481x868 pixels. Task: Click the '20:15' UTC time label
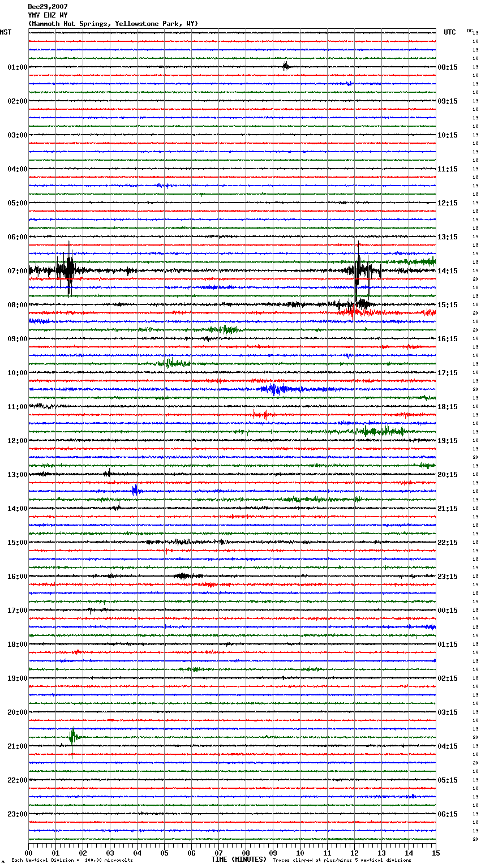[448, 475]
